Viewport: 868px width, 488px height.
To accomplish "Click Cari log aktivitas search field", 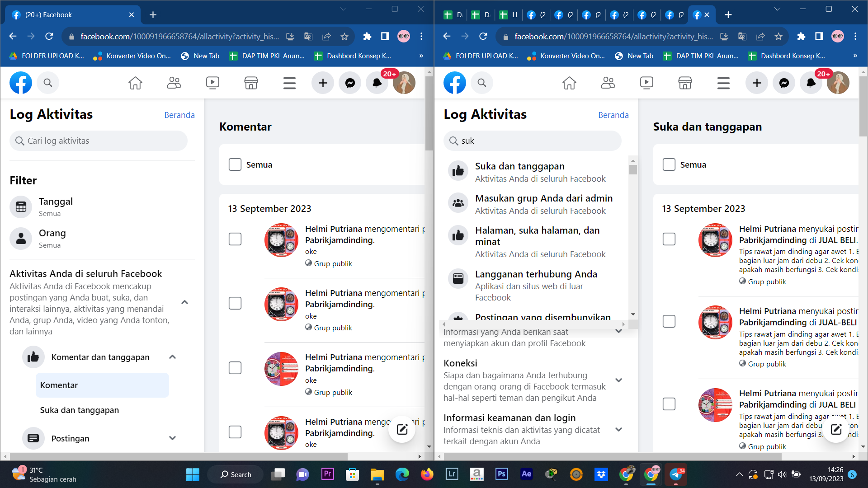I will [99, 141].
